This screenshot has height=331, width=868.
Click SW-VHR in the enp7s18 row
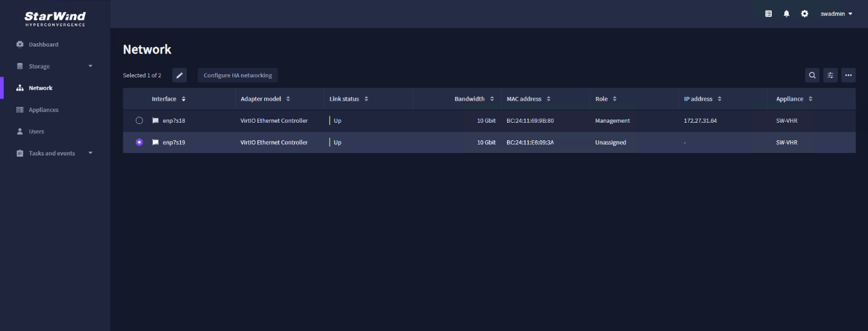click(x=787, y=121)
